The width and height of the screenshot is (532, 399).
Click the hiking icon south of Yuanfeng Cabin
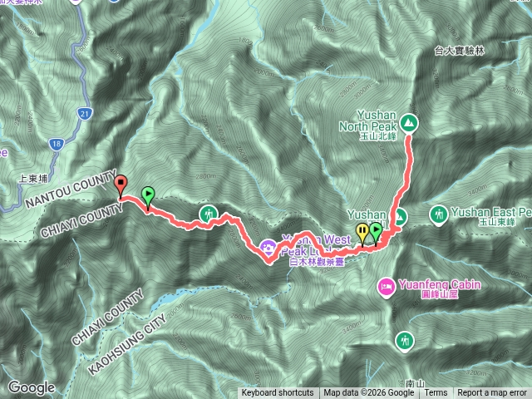pyautogui.click(x=405, y=340)
